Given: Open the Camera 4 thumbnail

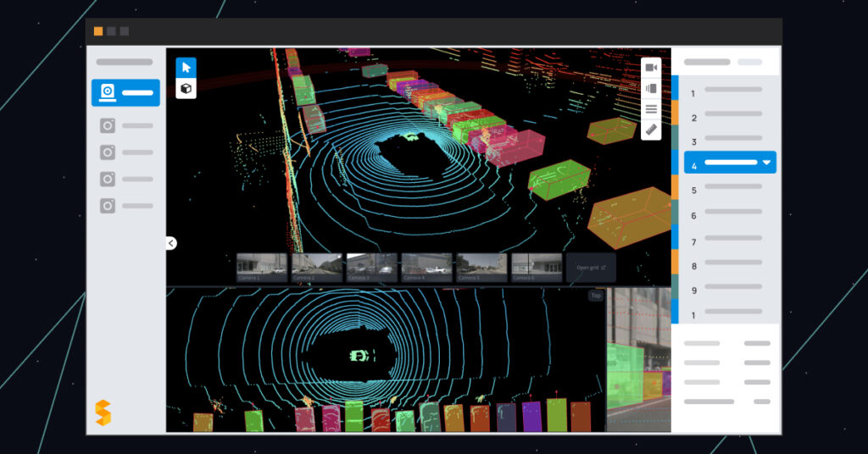Looking at the screenshot, I should click(426, 269).
